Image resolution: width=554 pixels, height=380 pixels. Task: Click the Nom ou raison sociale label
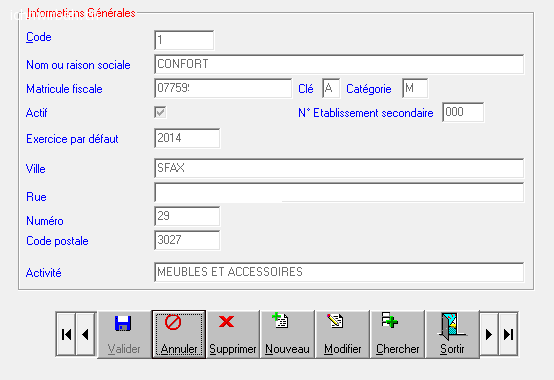pos(78,65)
